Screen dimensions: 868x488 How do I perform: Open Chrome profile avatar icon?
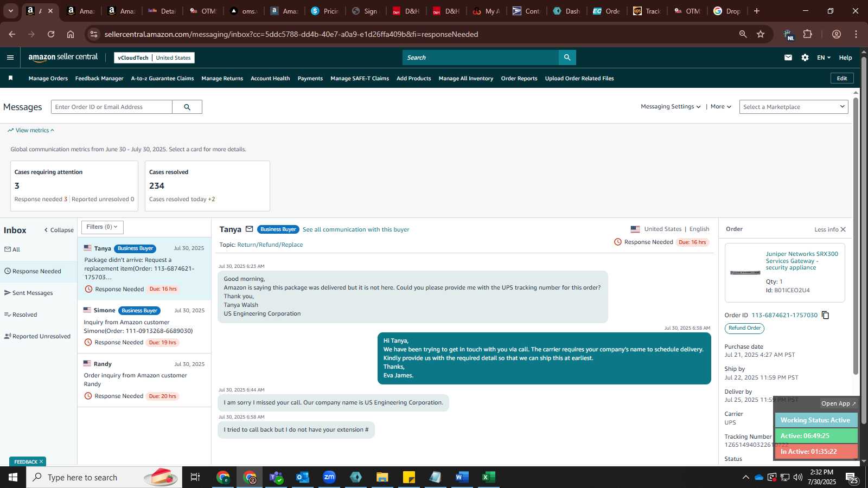pos(837,34)
